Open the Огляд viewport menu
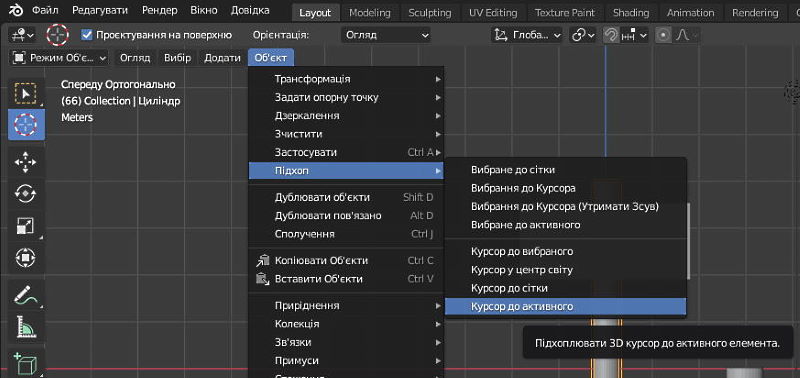The height and width of the screenshot is (378, 800). click(x=135, y=58)
